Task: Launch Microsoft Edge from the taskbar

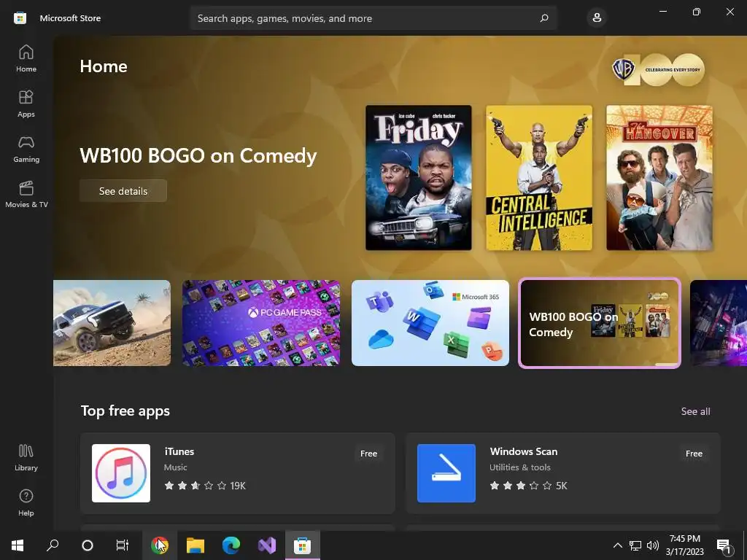Action: [231, 545]
